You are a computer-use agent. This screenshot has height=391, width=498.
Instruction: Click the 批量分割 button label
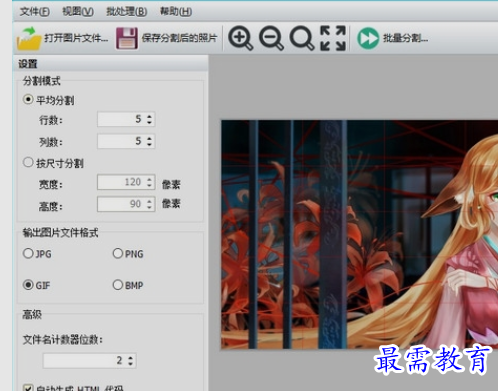pyautogui.click(x=405, y=38)
